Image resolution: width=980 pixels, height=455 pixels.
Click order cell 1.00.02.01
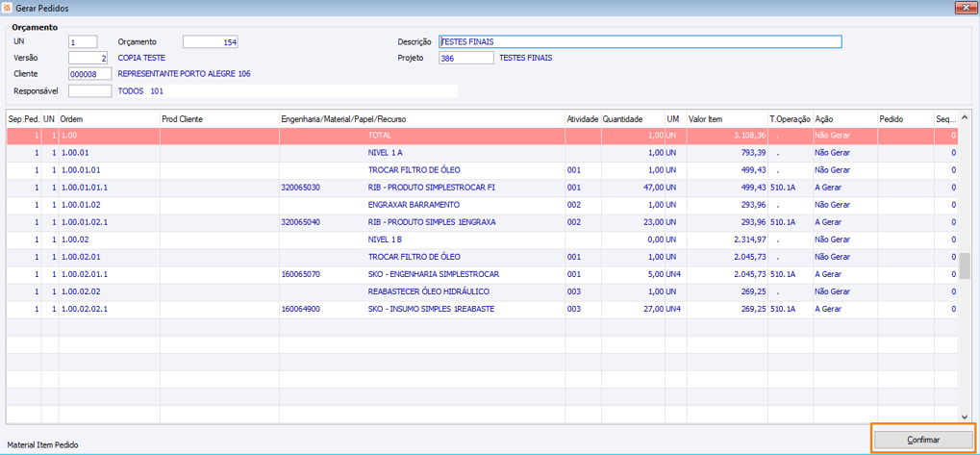pos(109,257)
